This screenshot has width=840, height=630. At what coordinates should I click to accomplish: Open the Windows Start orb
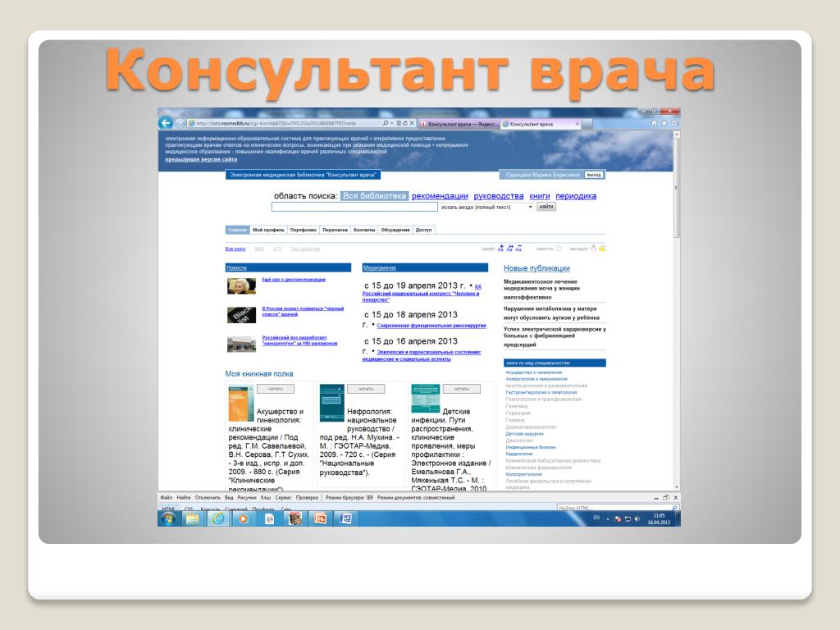pos(168,518)
